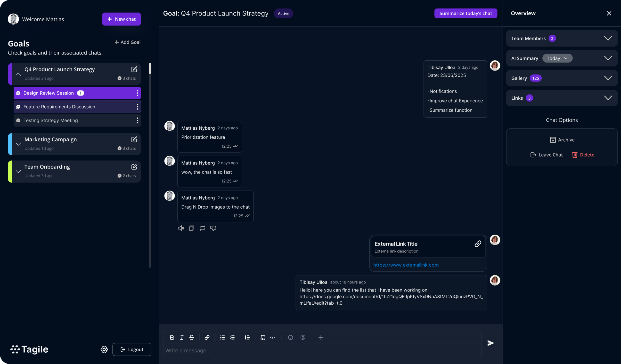The image size is (621, 364).
Task: Click the thumbs-down icon below message
Action: [x=213, y=228]
